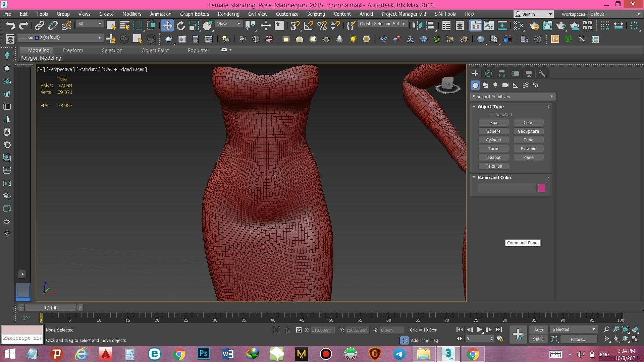Click the object name input field
The width and height of the screenshot is (644, 362).
tap(507, 188)
